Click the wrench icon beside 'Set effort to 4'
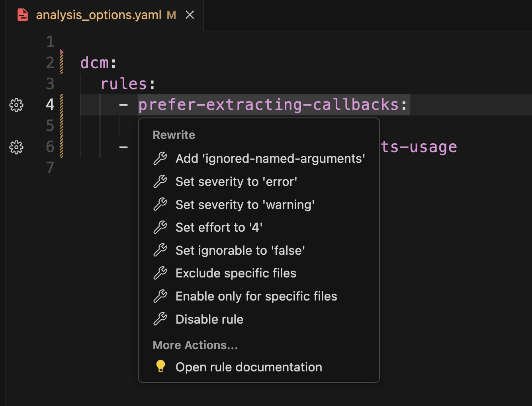 pos(160,227)
